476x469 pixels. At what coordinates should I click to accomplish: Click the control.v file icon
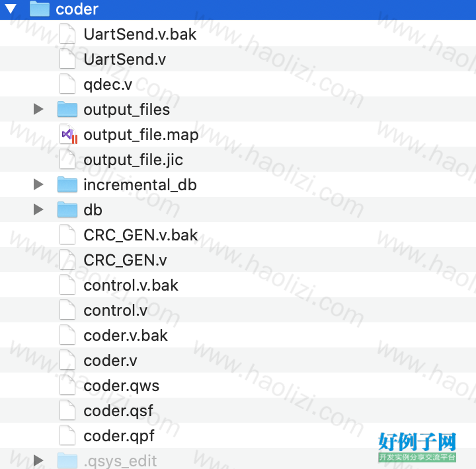(67, 310)
